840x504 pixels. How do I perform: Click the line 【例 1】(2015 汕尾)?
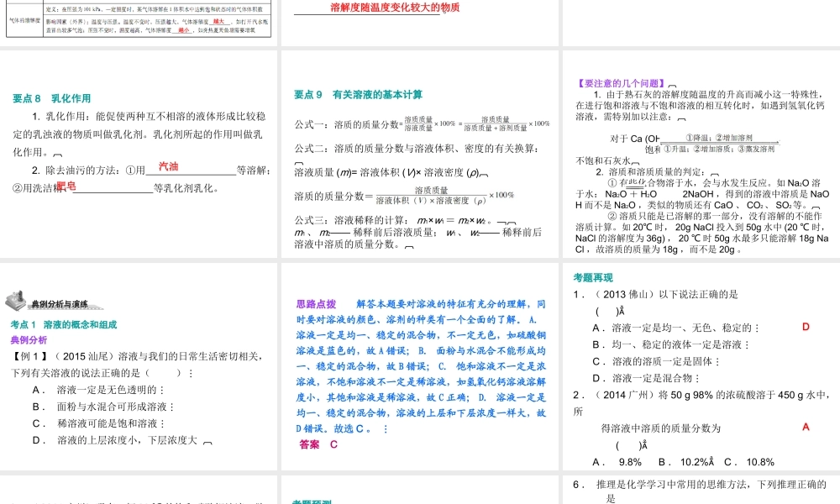[x=137, y=356]
